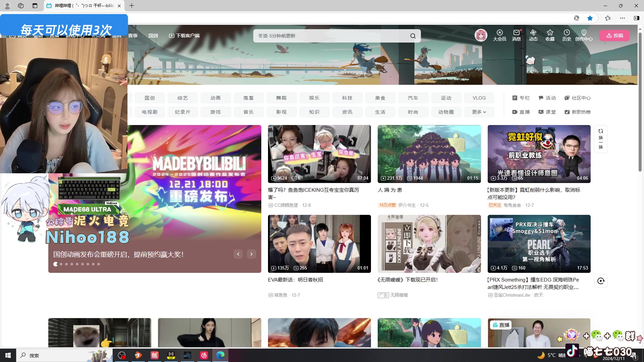
Task: Open the 生活 category
Action: click(x=380, y=112)
